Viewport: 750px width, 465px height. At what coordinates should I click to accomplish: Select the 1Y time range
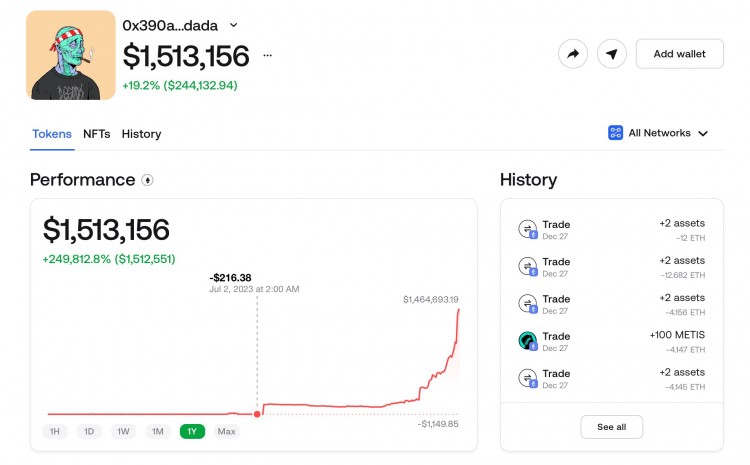pyautogui.click(x=192, y=432)
